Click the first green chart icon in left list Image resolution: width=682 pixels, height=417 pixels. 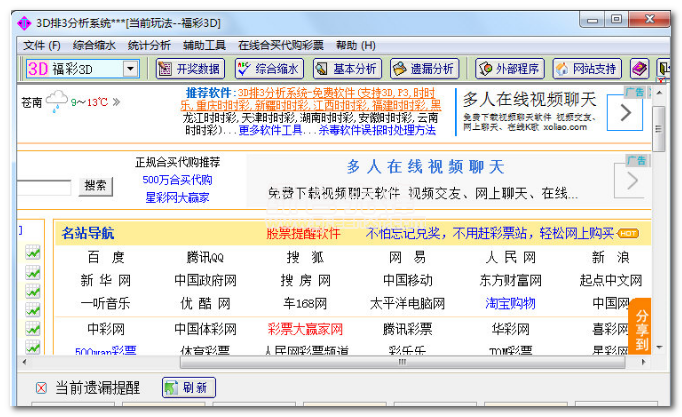[33, 253]
